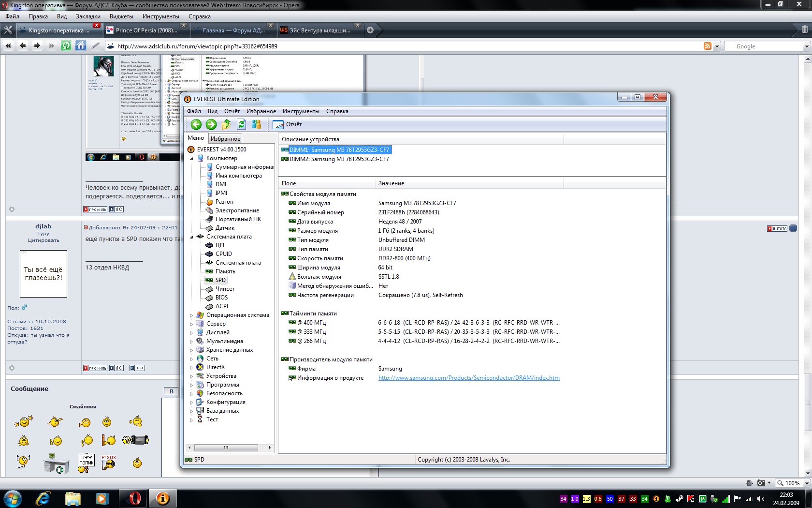Select the Разгон tree item
The width and height of the screenshot is (812, 508).
click(224, 202)
